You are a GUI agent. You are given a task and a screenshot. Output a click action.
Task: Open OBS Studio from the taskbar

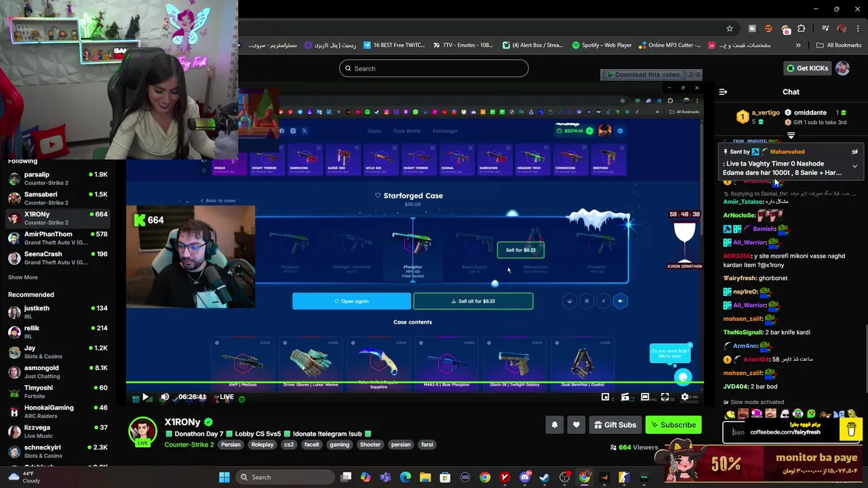coord(564,477)
